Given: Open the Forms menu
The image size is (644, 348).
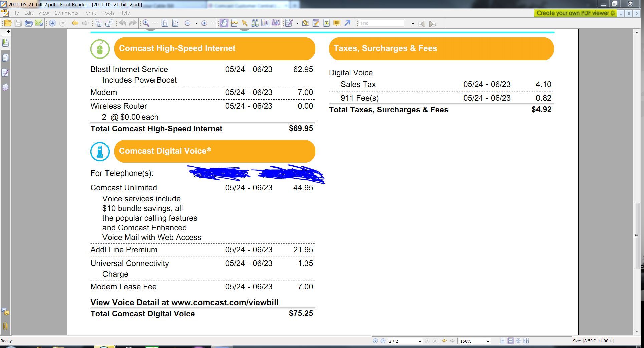Looking at the screenshot, I should pyautogui.click(x=90, y=13).
